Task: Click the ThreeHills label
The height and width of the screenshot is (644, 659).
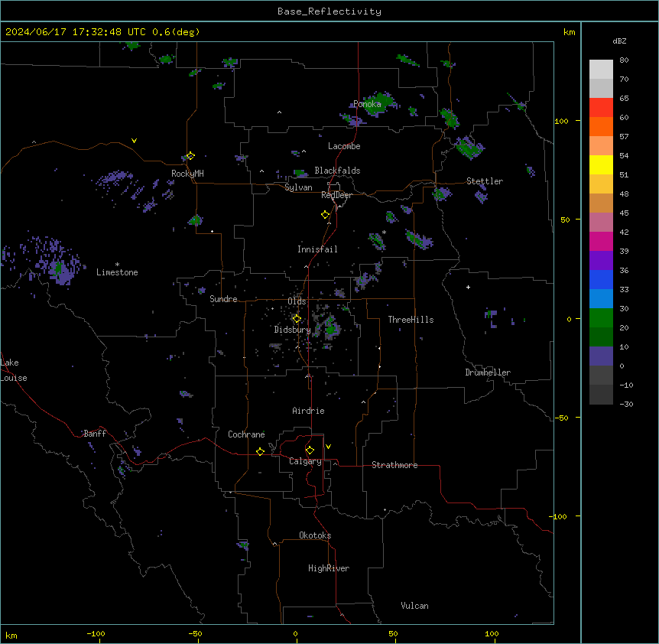Action: (x=411, y=320)
